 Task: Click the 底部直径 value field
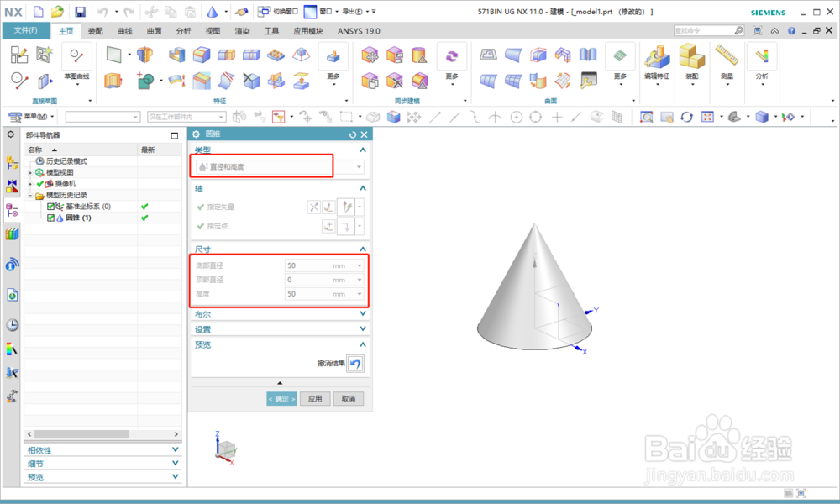coord(323,265)
